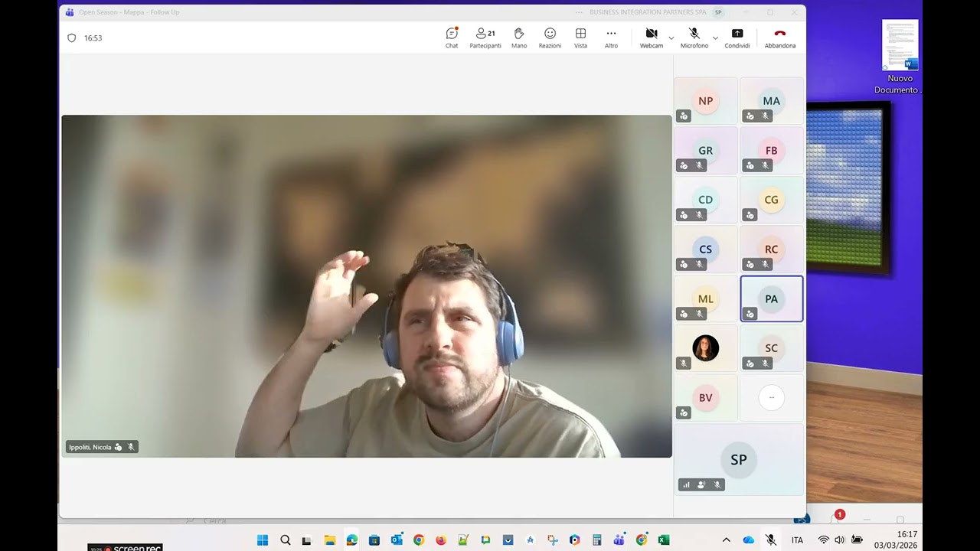This screenshot has width=980, height=551.
Task: Open the Reazioni menu
Action: (x=550, y=37)
